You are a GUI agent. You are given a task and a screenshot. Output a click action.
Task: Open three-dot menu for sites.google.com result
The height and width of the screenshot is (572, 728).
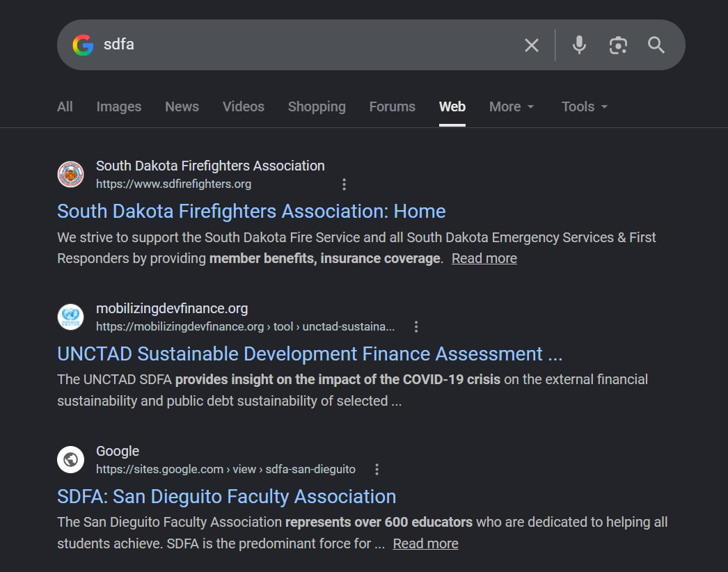[x=377, y=470]
